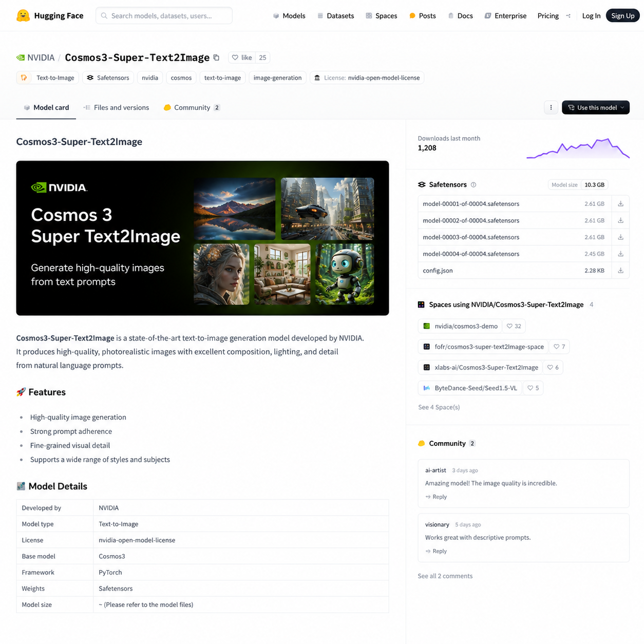Open the three-dot more options button

click(551, 107)
